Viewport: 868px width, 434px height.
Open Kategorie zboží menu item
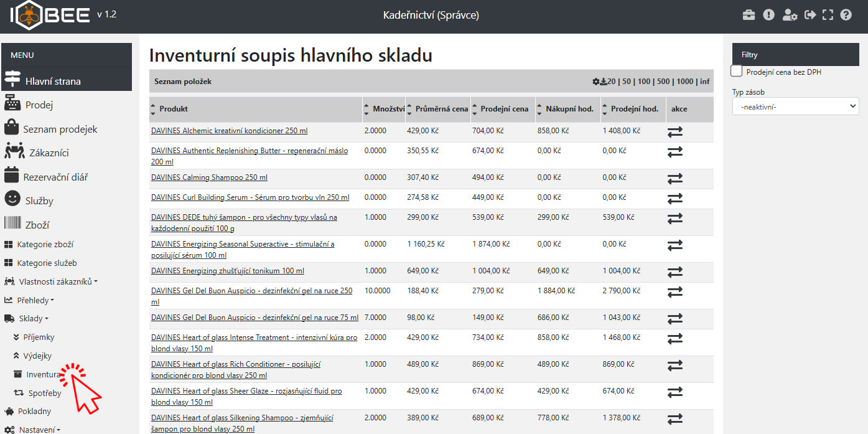45,244
